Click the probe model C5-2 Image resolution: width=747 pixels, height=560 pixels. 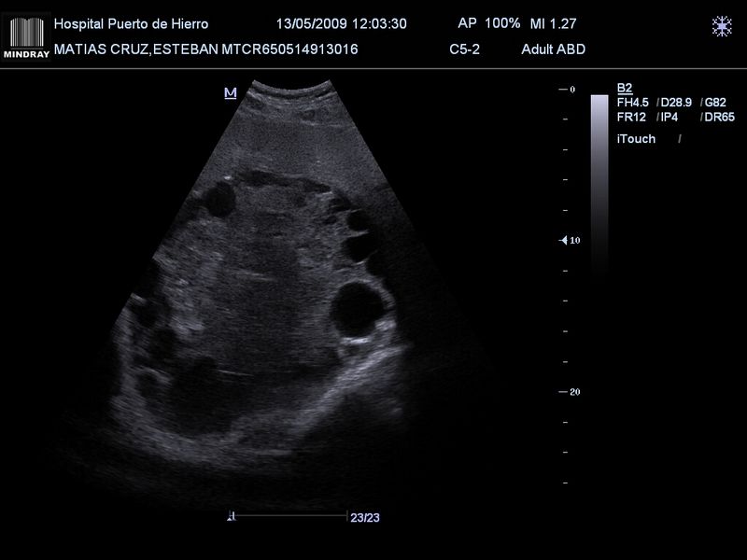point(464,49)
